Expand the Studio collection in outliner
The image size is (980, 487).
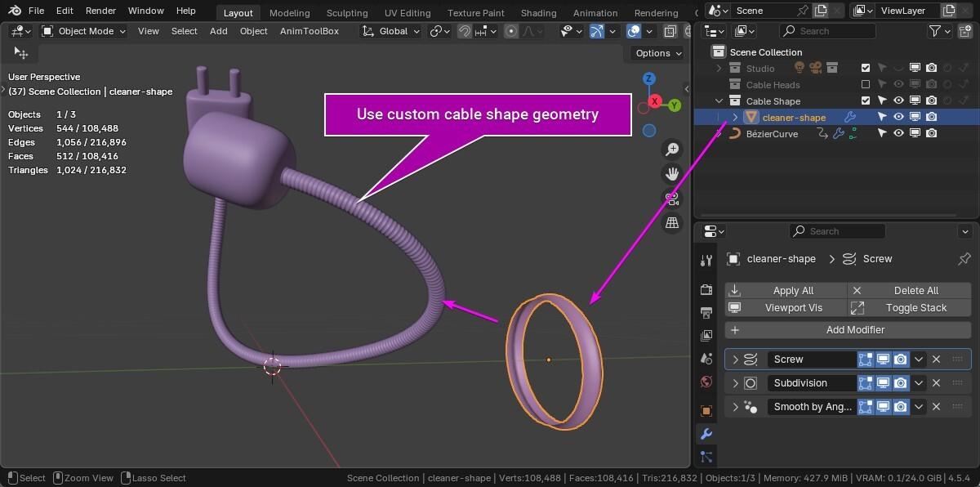coord(719,69)
